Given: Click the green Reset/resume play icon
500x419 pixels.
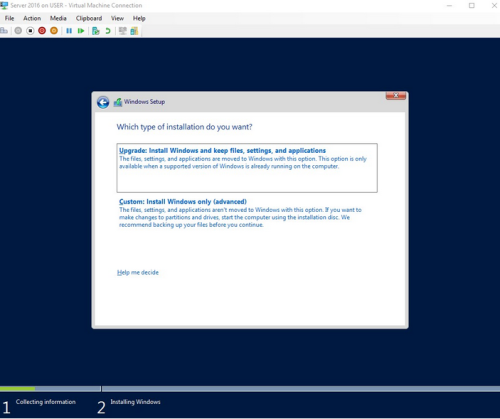Looking at the screenshot, I should [81, 31].
